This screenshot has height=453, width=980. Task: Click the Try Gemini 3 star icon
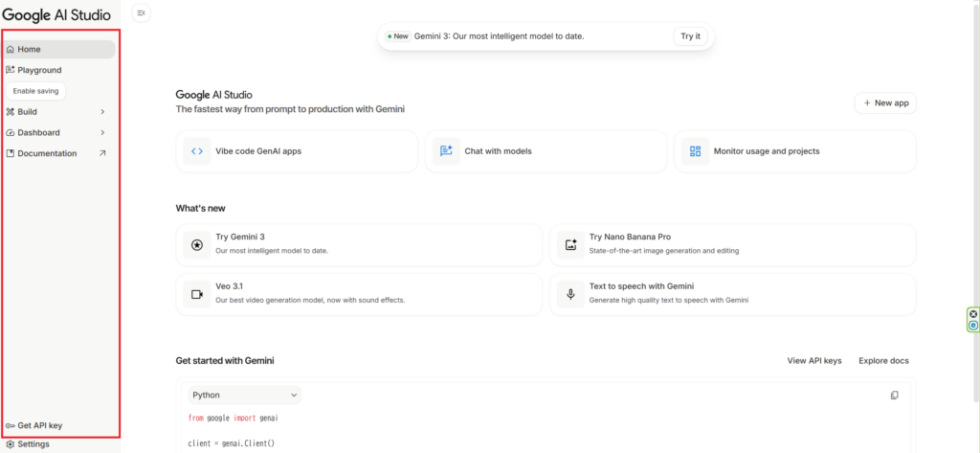pyautogui.click(x=197, y=244)
